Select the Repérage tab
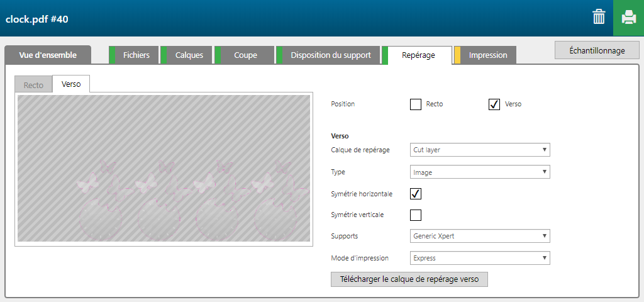Viewport: 644px width, 302px height. (417, 55)
